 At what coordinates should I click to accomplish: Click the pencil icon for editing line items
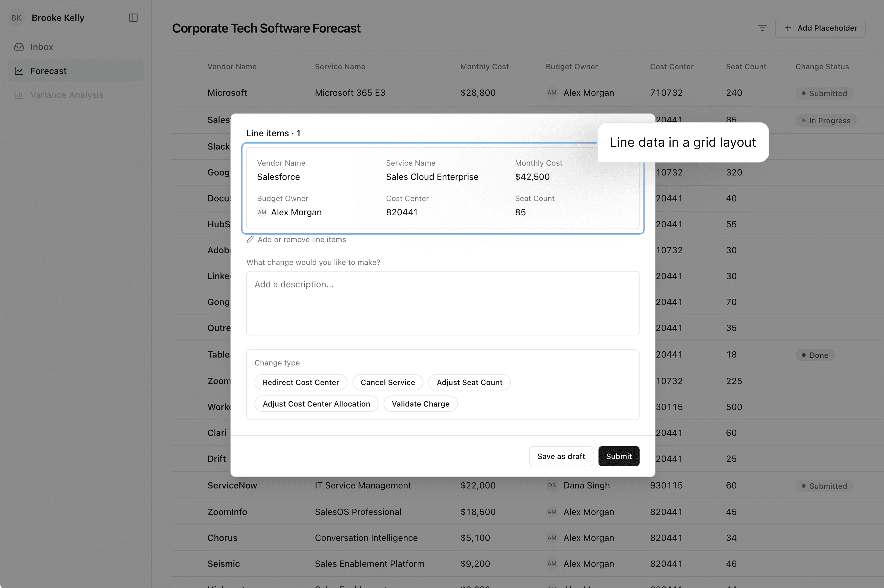coord(250,240)
